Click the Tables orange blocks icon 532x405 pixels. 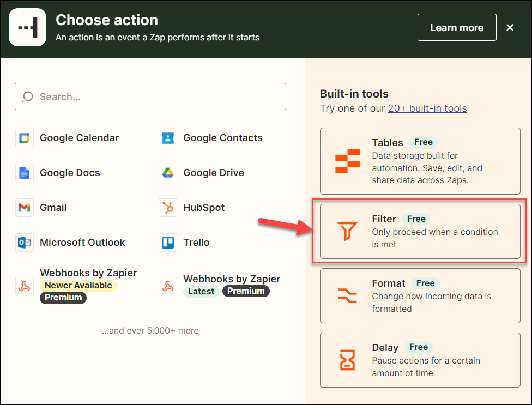pyautogui.click(x=347, y=161)
